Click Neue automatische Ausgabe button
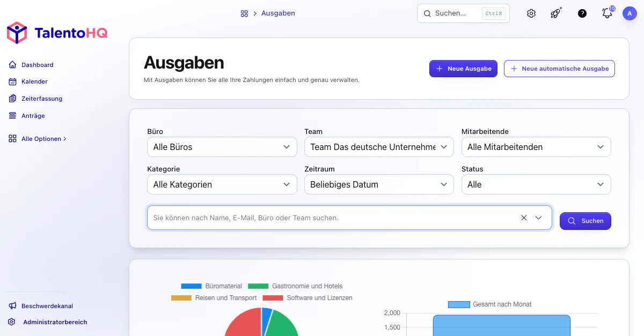 click(559, 69)
